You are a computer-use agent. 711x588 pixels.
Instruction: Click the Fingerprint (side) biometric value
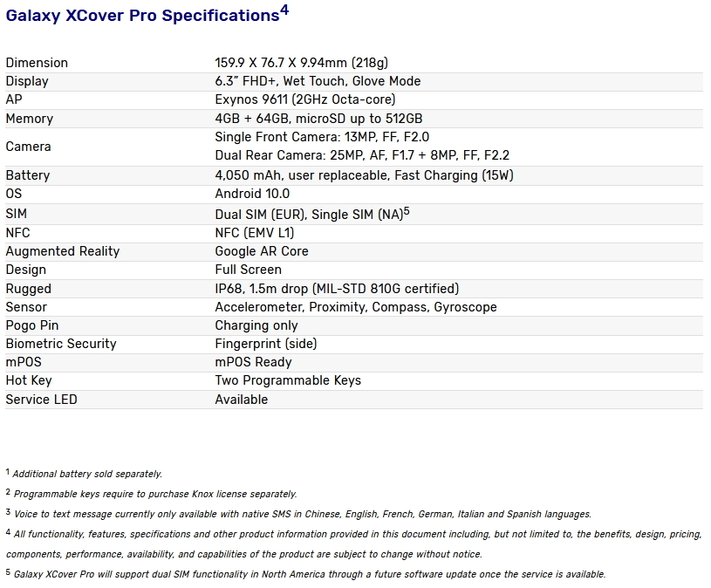(266, 344)
